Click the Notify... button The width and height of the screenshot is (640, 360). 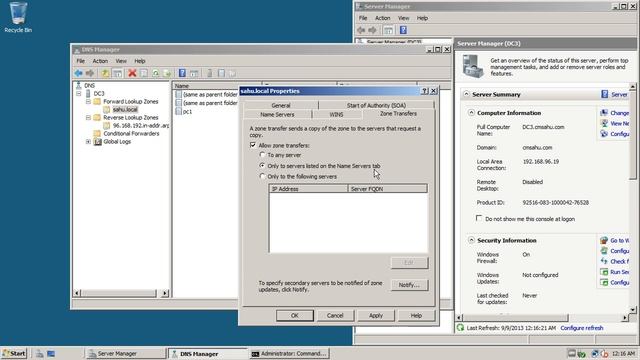409,285
